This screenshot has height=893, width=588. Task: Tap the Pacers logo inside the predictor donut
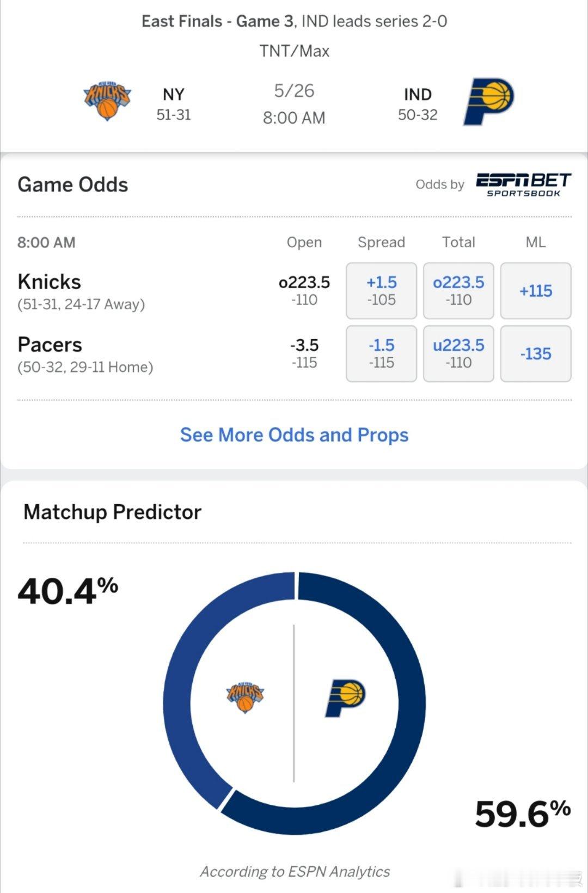[x=345, y=698]
